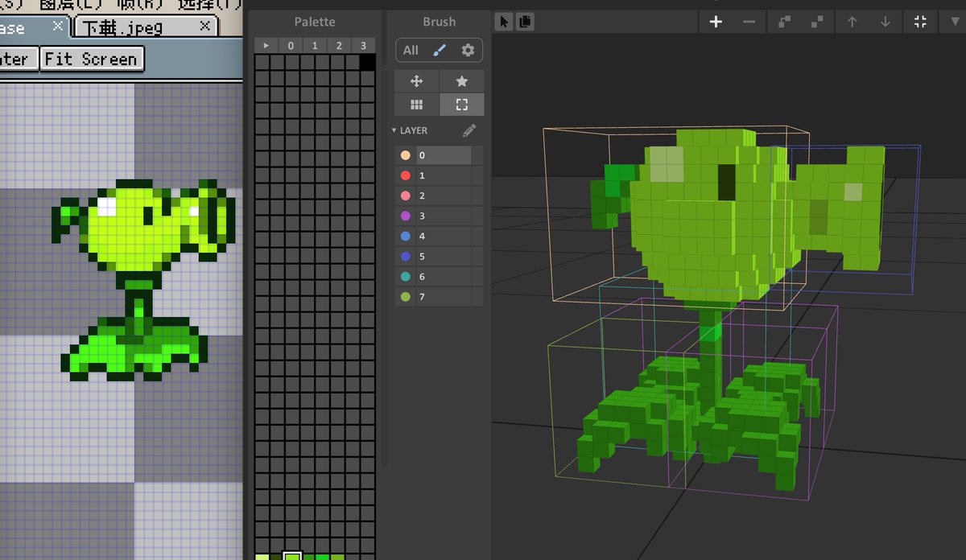Select the move arrows tool
This screenshot has width=966, height=560.
coord(417,81)
